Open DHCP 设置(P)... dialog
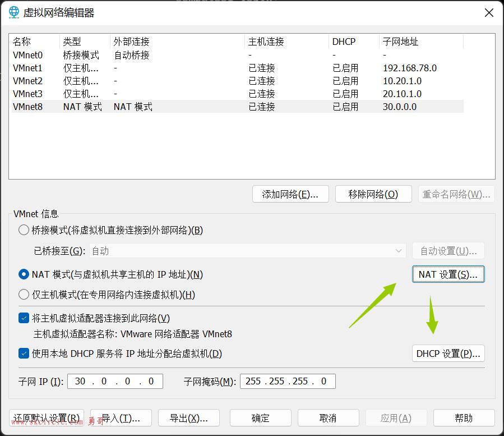 [448, 354]
